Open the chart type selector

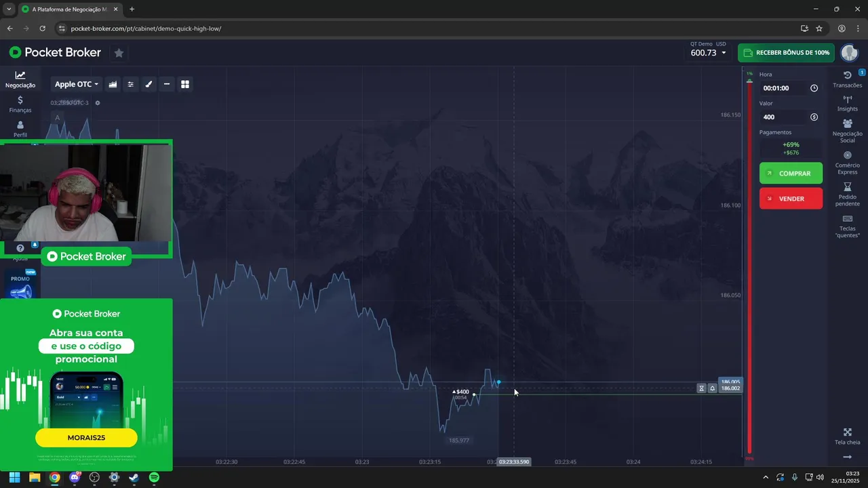tap(113, 84)
